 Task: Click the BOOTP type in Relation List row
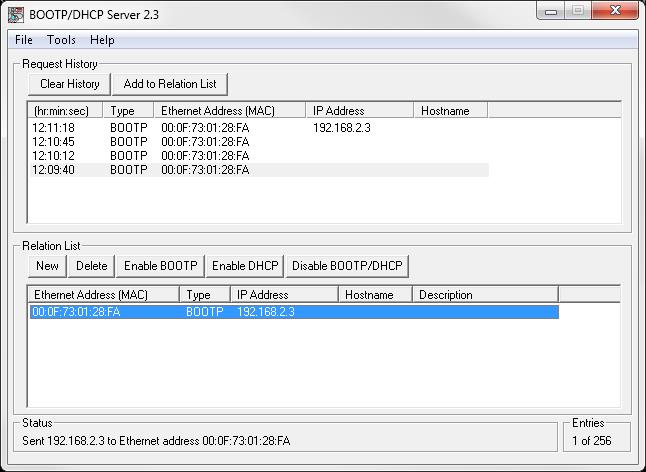click(x=204, y=312)
